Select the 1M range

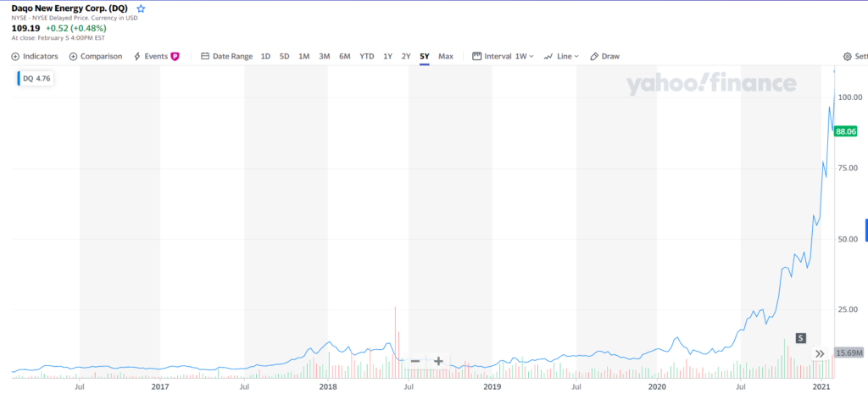coord(304,57)
